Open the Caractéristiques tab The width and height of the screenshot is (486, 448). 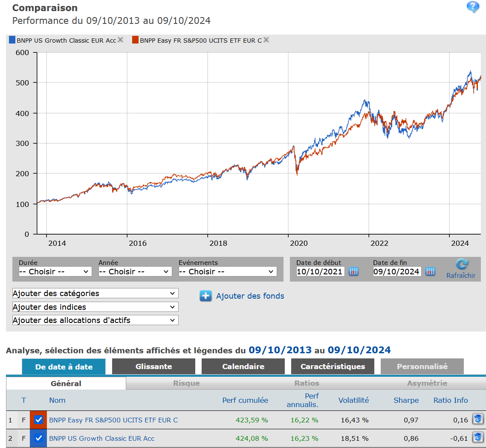pyautogui.click(x=333, y=367)
